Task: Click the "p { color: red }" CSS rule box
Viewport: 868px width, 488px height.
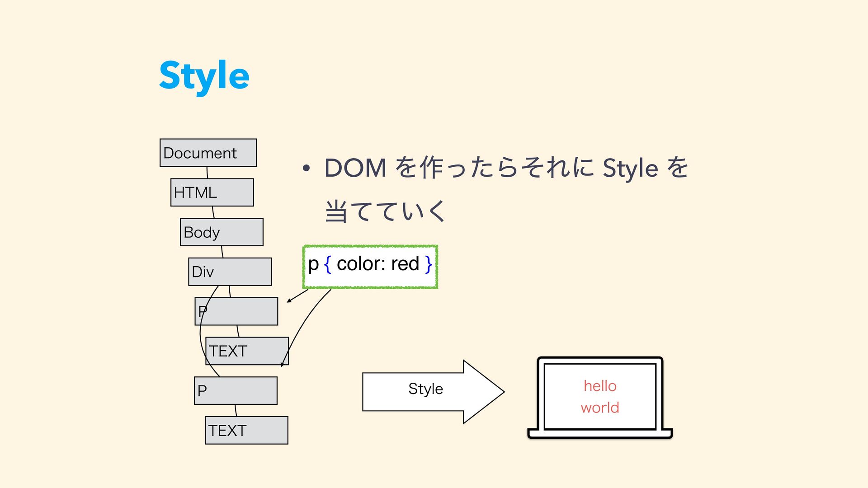Action: click(370, 267)
